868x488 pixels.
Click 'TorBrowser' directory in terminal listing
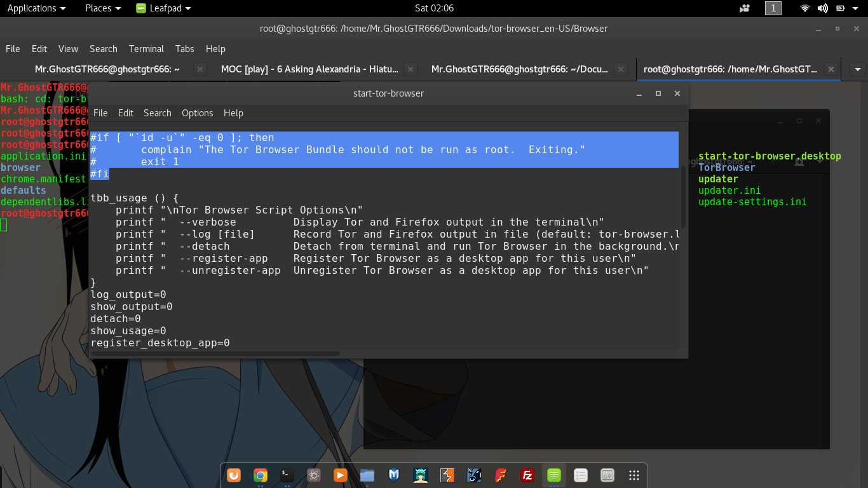tap(727, 168)
